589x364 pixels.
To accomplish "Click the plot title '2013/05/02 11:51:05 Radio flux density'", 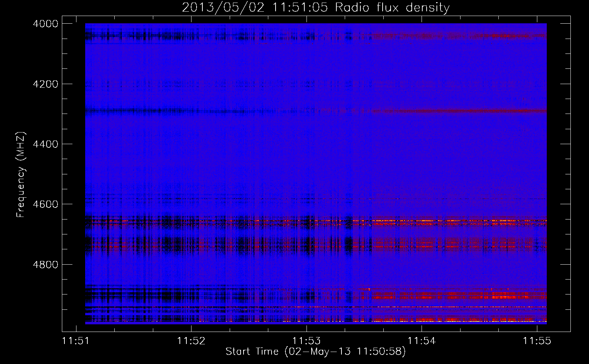I will 316,8.
